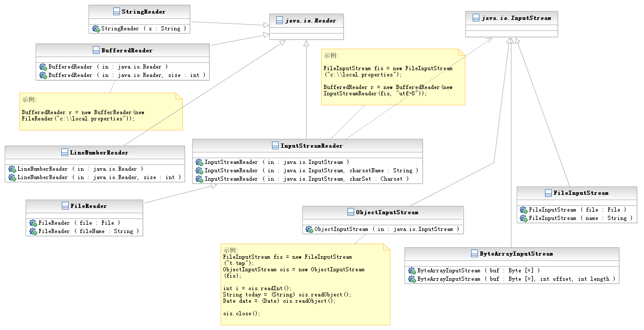Viewport: 644px width, 330px height.
Task: Select the ObjectInputStream class name
Action: (387, 212)
